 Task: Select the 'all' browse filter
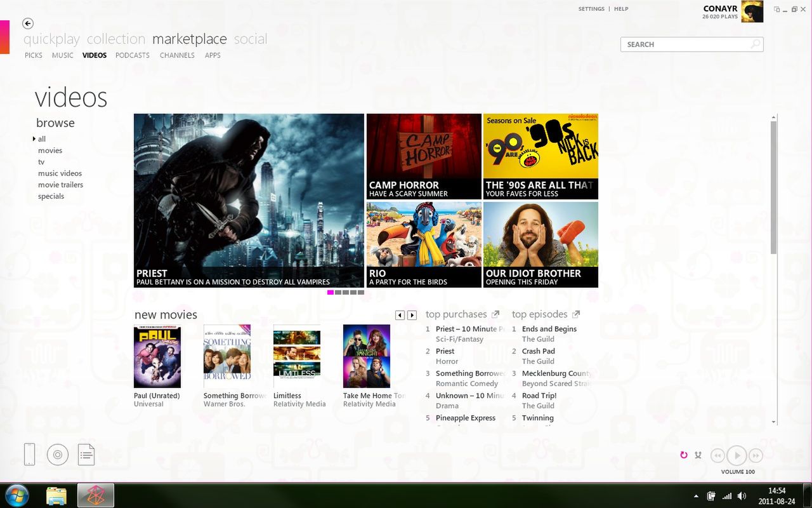[42, 139]
